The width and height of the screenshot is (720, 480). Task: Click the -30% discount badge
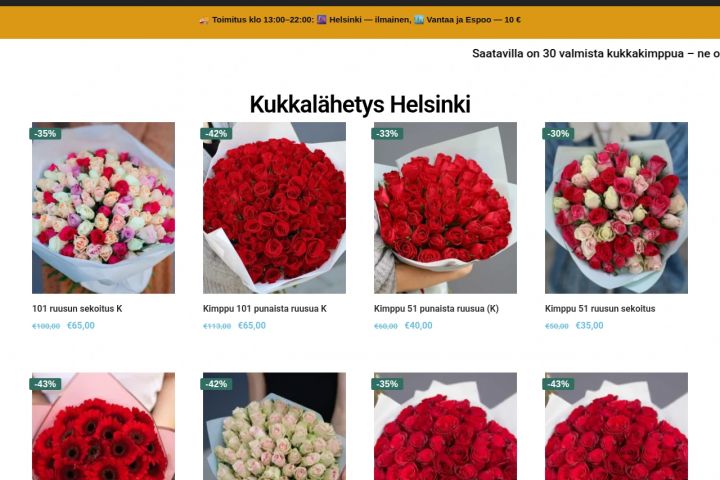(558, 134)
